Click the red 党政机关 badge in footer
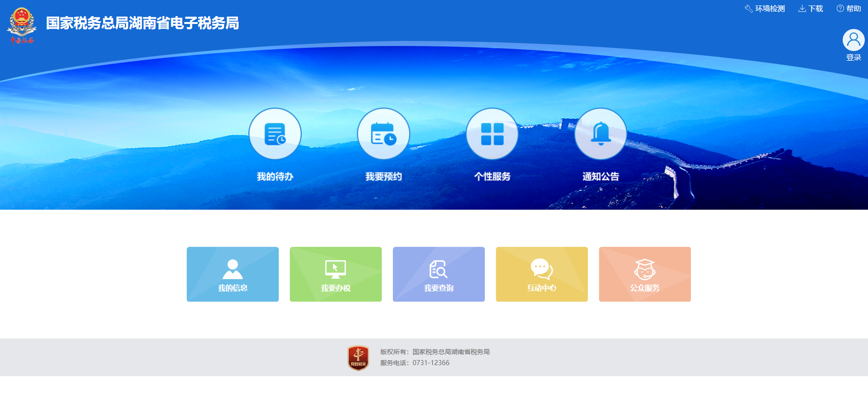The height and width of the screenshot is (395, 868). [358, 358]
